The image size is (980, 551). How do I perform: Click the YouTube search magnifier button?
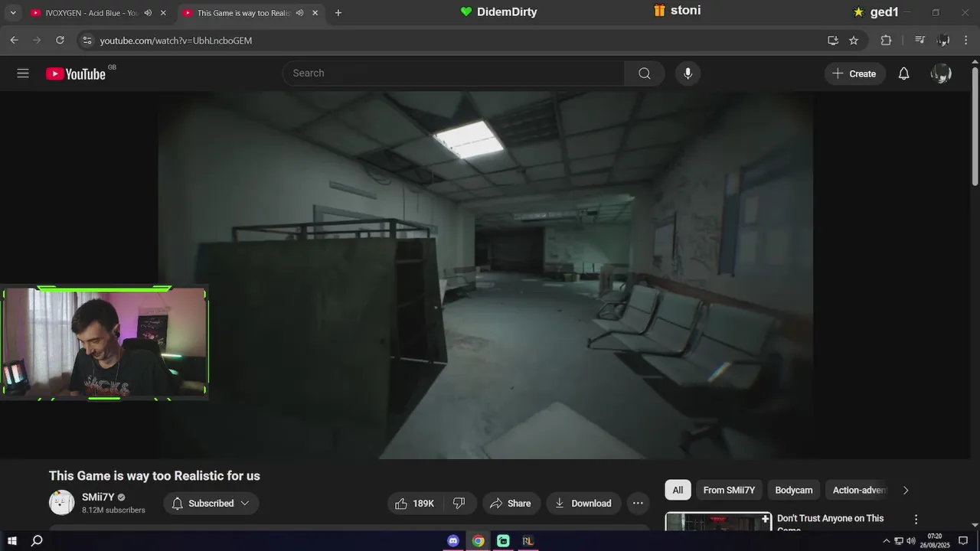pyautogui.click(x=645, y=73)
